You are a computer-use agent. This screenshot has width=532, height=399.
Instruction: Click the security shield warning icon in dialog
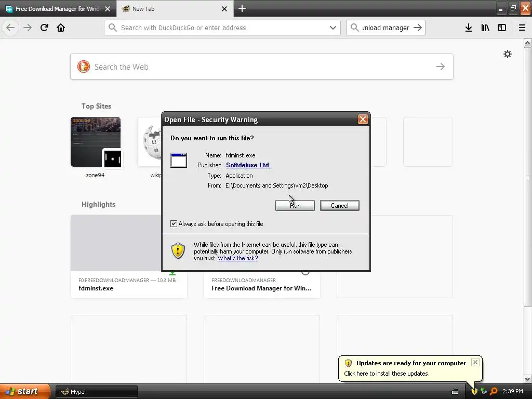point(178,250)
